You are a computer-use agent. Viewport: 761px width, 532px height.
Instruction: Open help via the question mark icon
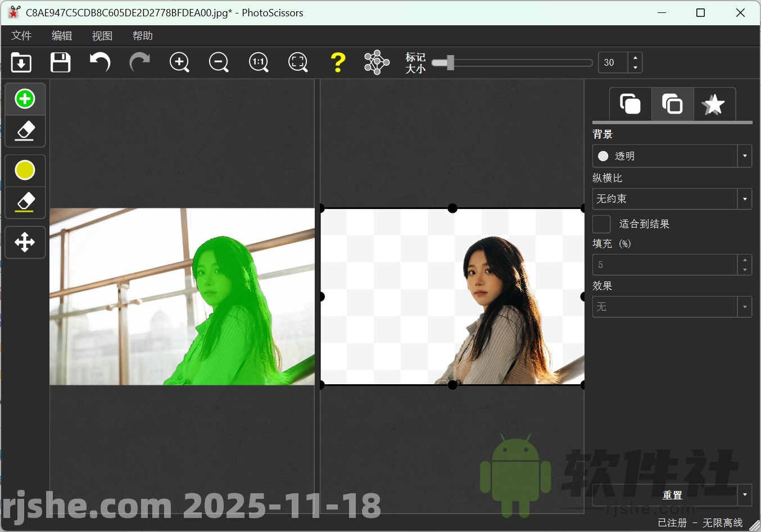(x=338, y=62)
